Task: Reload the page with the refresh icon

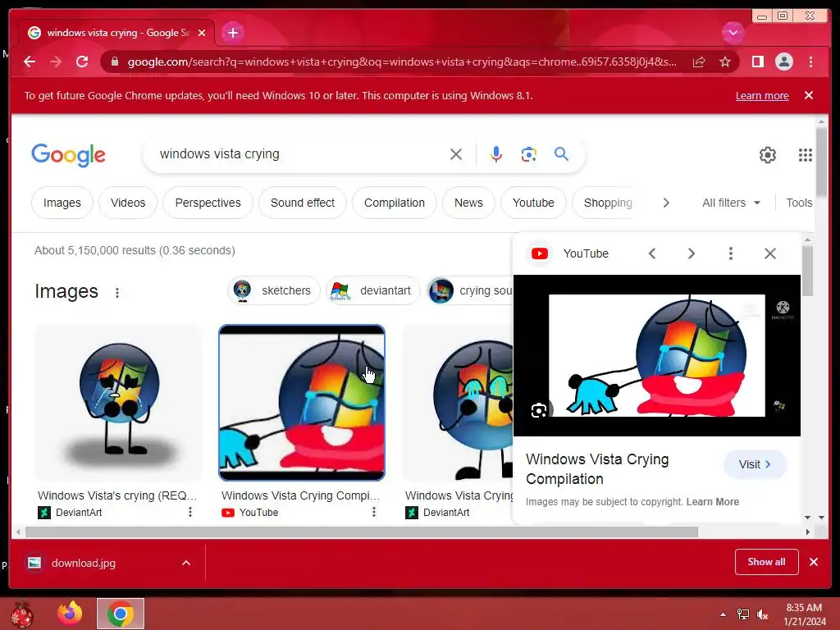Action: pyautogui.click(x=82, y=62)
